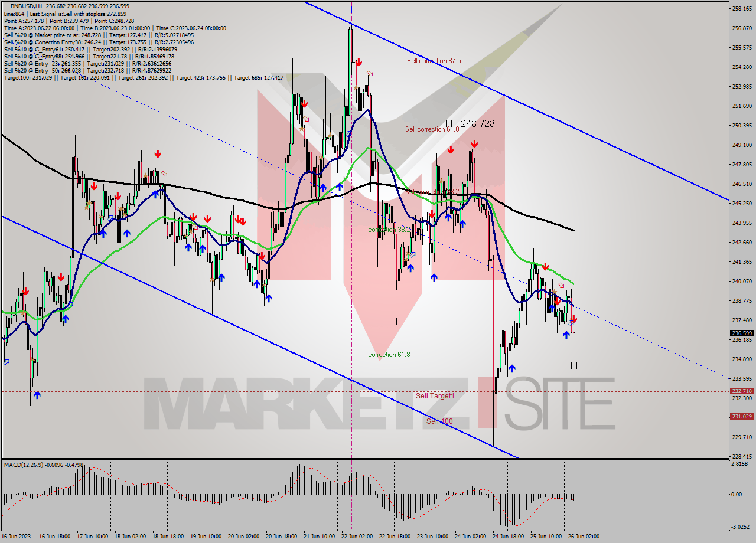Select the 'Entry -50: 268.028' row
756x543 pixels.
(87, 70)
